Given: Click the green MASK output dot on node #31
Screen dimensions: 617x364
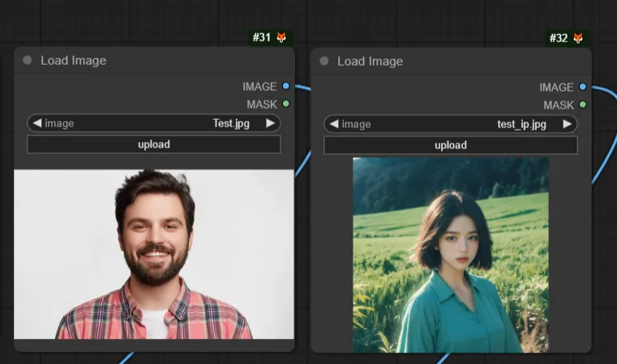Looking at the screenshot, I should point(285,104).
